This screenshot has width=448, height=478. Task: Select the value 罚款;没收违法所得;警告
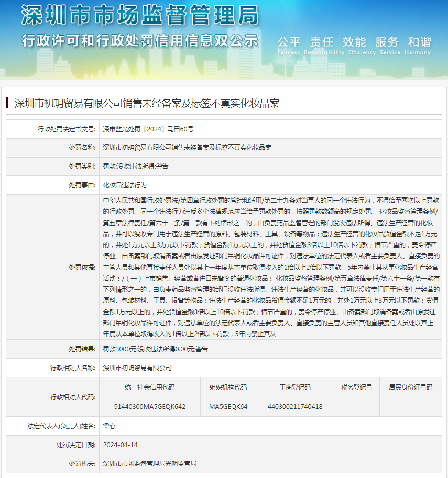[x=136, y=166]
